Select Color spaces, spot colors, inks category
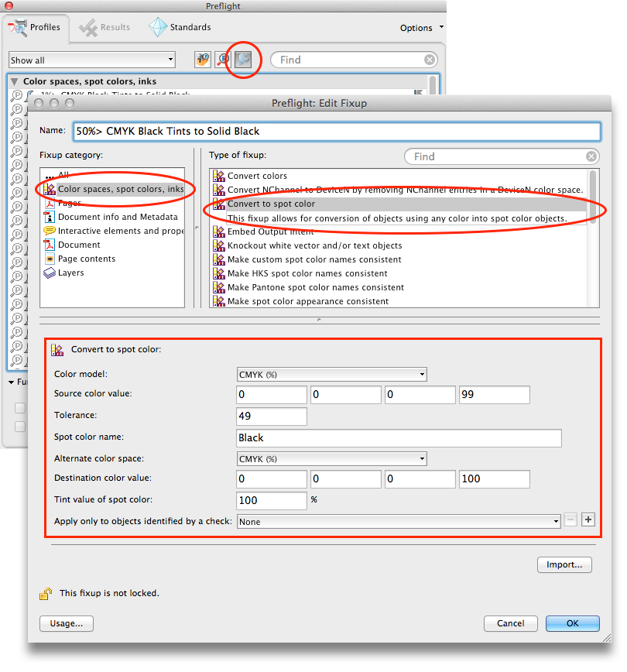The image size is (627, 672). [x=114, y=189]
